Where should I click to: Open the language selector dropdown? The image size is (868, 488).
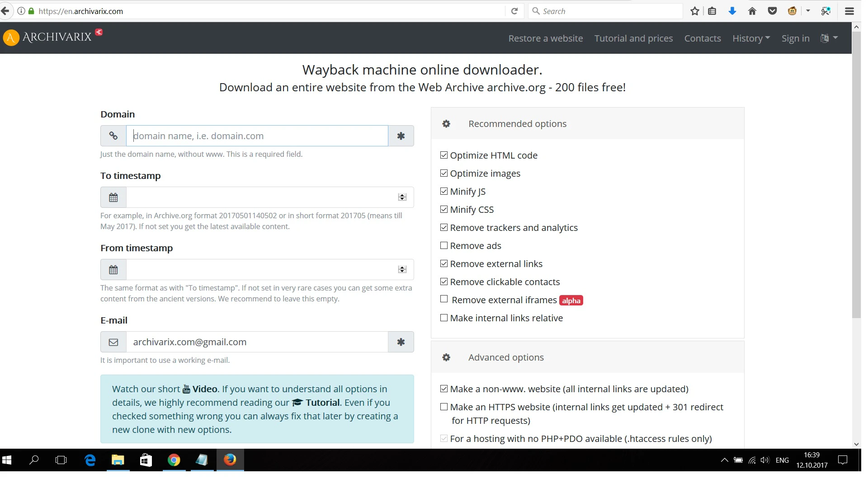[829, 38]
